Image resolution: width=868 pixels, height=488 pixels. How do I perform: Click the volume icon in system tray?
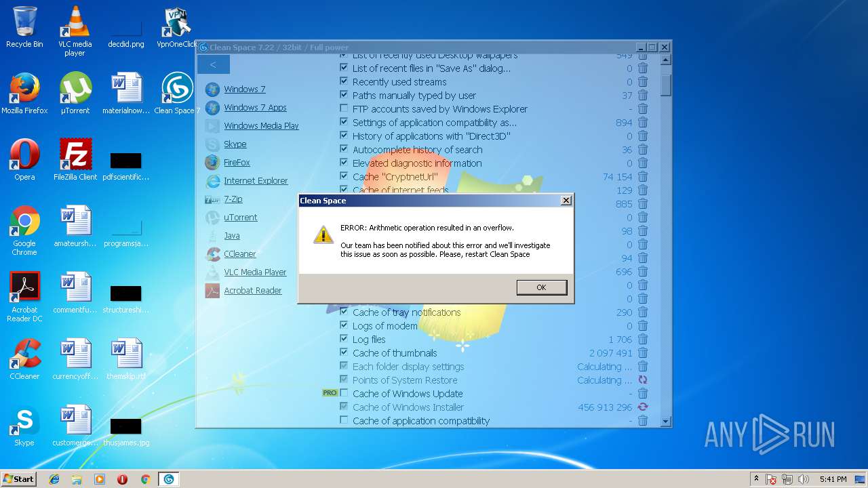point(804,479)
